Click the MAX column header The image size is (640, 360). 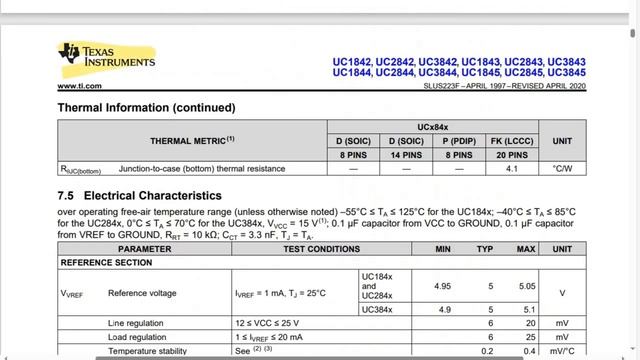[526, 249]
